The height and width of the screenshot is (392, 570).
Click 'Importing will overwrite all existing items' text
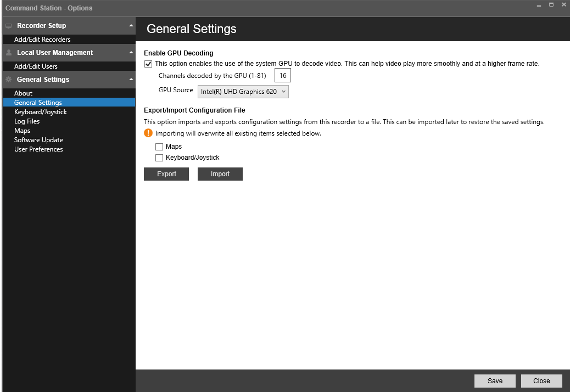click(x=238, y=133)
